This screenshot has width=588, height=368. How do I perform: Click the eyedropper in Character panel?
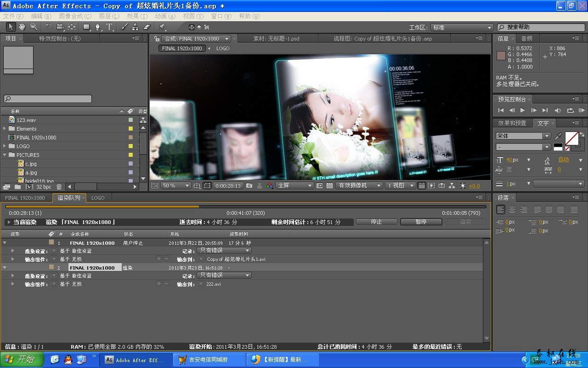[559, 136]
